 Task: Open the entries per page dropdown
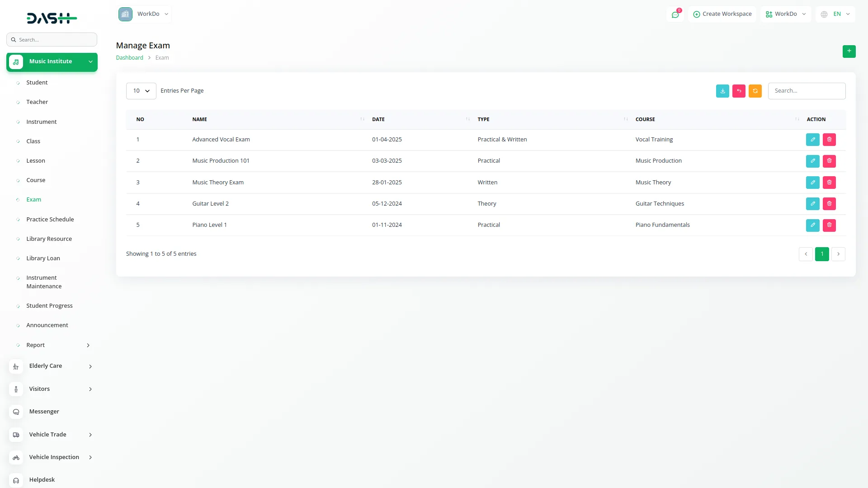[141, 91]
